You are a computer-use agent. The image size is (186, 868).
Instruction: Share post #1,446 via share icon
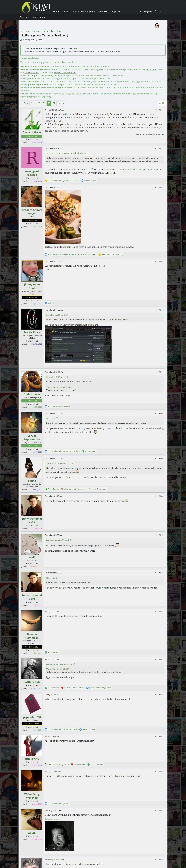coord(156,372)
